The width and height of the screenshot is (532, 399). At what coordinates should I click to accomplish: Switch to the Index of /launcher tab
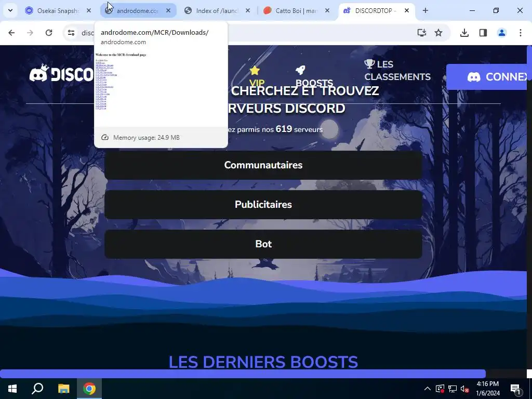click(217, 11)
